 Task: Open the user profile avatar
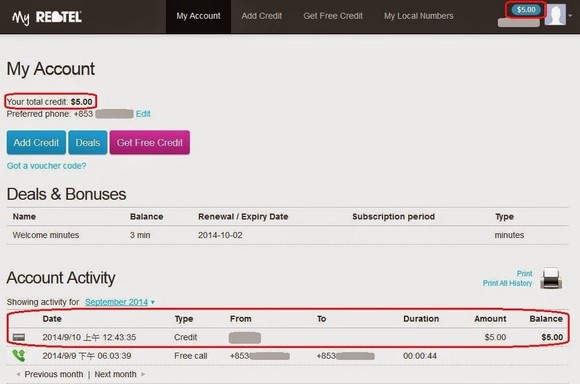click(556, 15)
